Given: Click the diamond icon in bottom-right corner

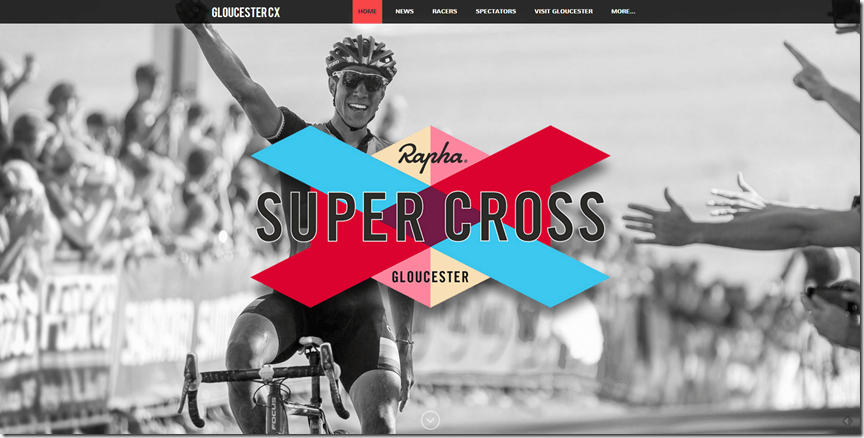Looking at the screenshot, I should point(848,421).
